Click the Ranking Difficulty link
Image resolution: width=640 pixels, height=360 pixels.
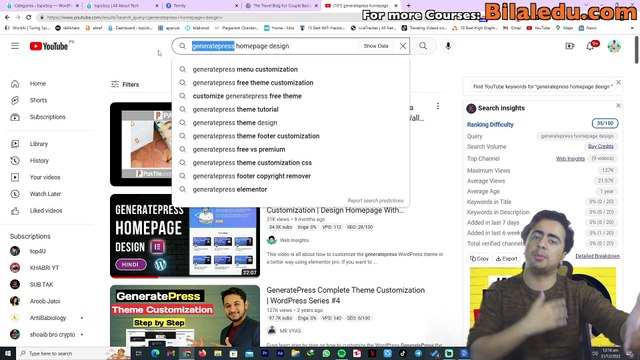[x=490, y=125]
